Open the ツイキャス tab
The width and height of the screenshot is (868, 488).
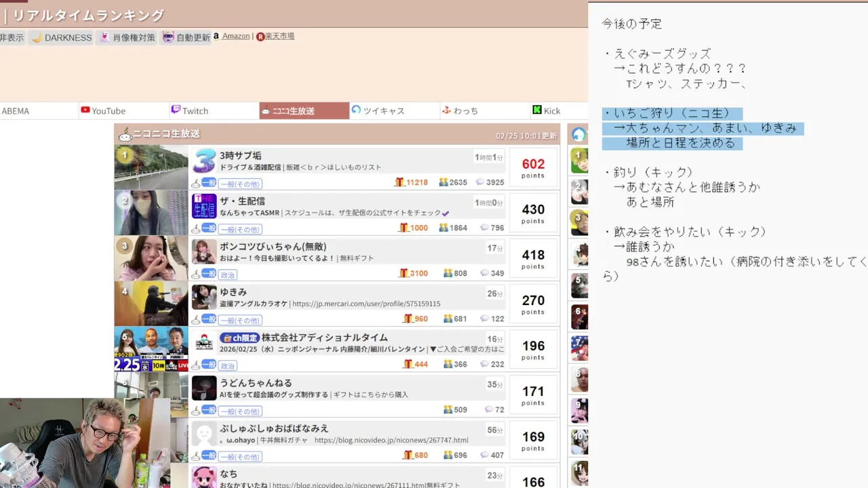[394, 110]
